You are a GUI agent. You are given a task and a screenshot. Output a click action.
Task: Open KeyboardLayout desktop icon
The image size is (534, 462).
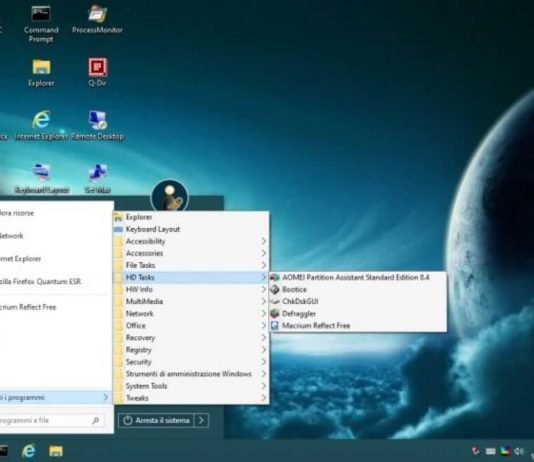tap(42, 178)
